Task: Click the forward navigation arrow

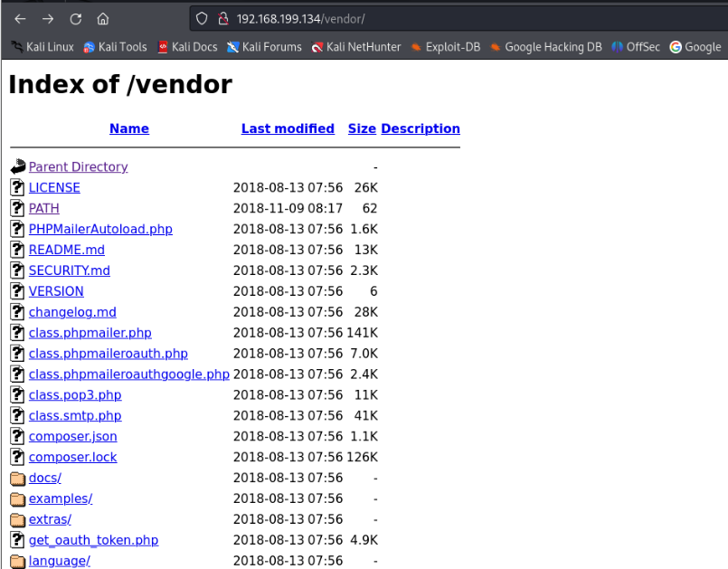Action: pyautogui.click(x=48, y=18)
